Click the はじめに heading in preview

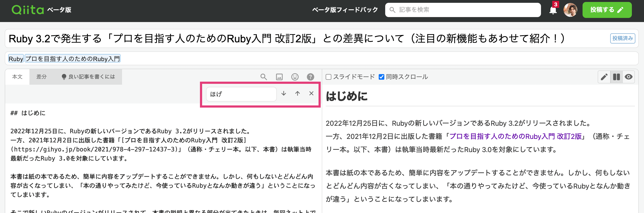pos(346,96)
